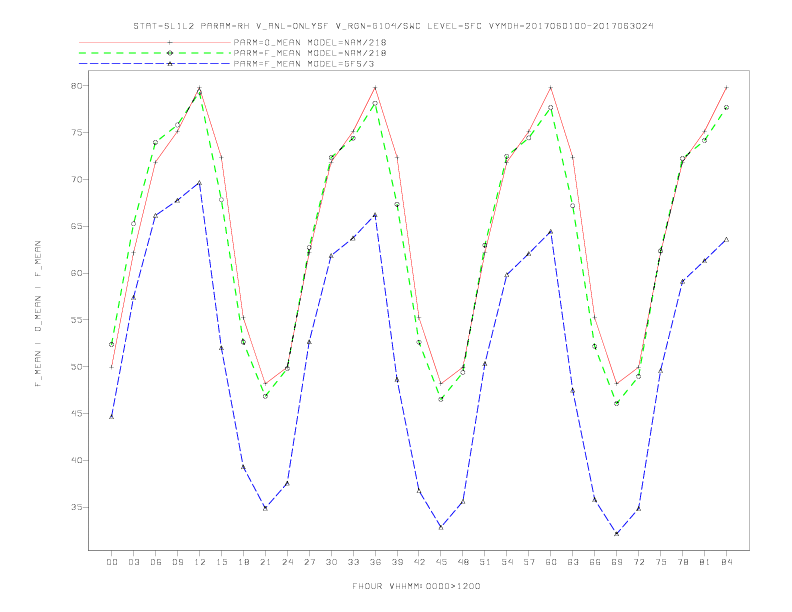The width and height of the screenshot is (792, 612).
Task: Click the blue GFS triangle marker at hour 69
Action: point(617,534)
